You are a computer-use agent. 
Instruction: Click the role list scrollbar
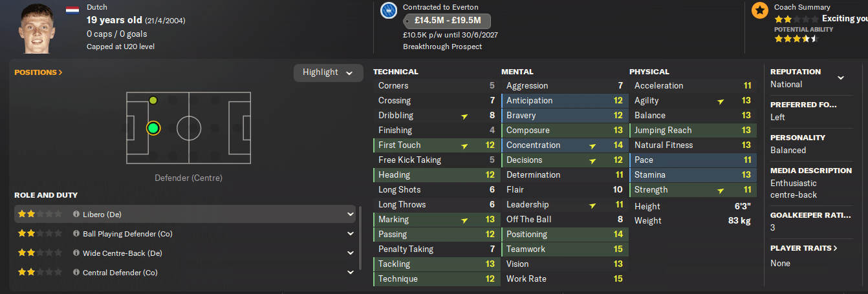360,236
